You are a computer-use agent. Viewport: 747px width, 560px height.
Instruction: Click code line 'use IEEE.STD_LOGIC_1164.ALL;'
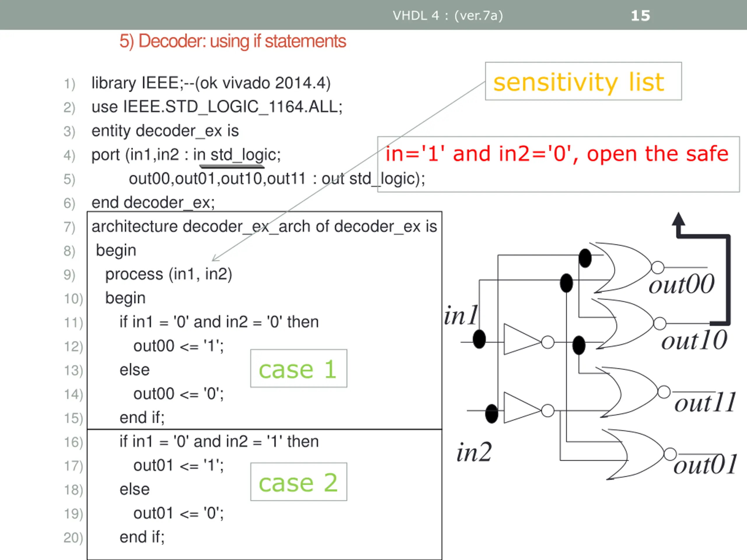coord(217,107)
